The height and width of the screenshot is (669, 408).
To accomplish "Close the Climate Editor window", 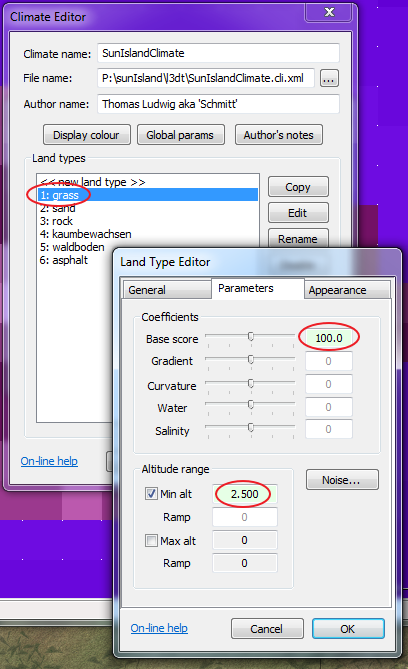I will point(329,12).
